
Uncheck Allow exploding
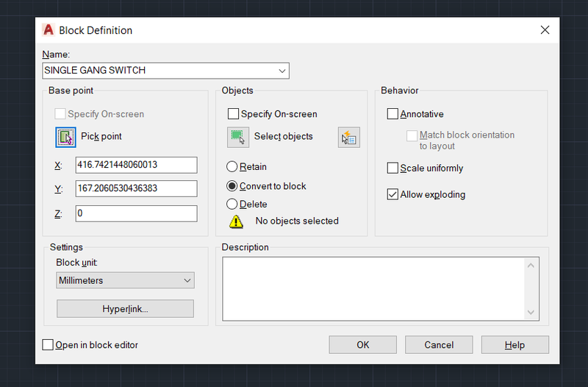pyautogui.click(x=392, y=194)
